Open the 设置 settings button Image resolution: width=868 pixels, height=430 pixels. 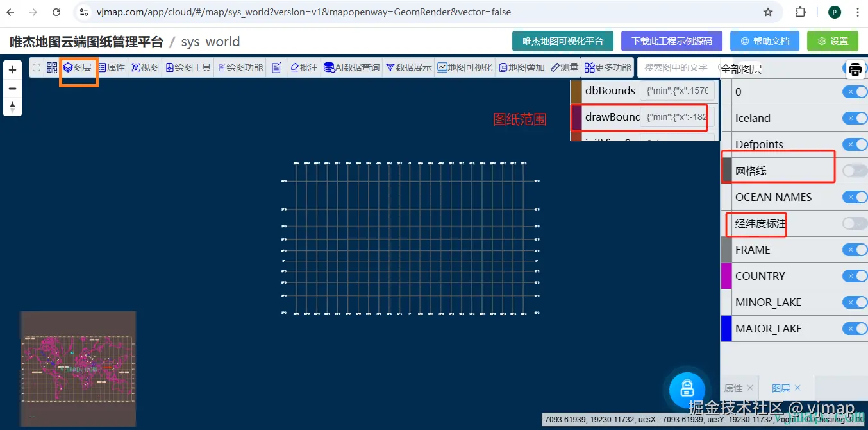pos(833,41)
